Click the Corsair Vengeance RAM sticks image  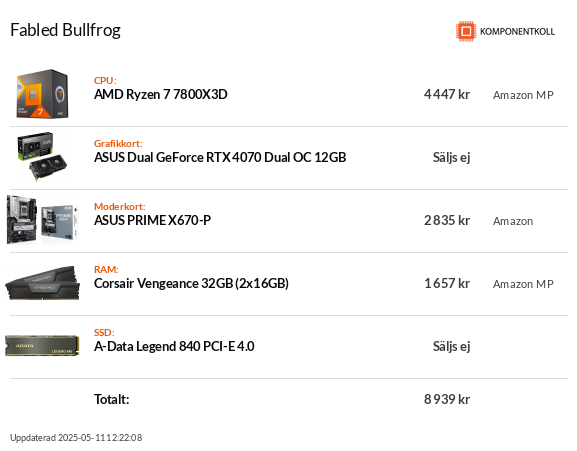coord(42,283)
